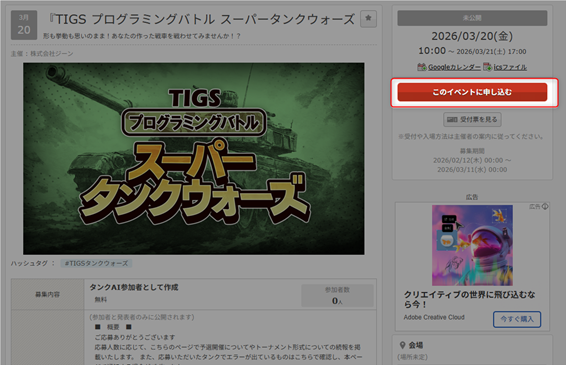The height and width of the screenshot is (365, 566).
Task: Click the 場所未定 venue text
Action: pos(412,357)
